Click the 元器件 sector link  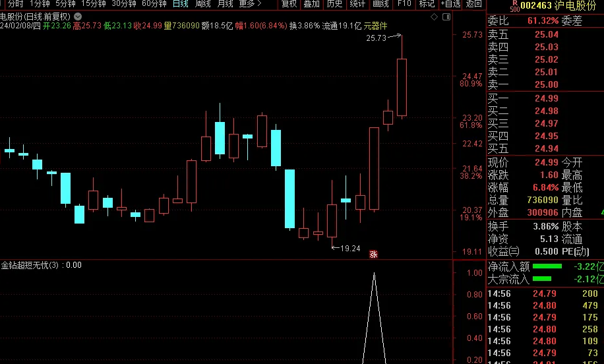pos(375,26)
